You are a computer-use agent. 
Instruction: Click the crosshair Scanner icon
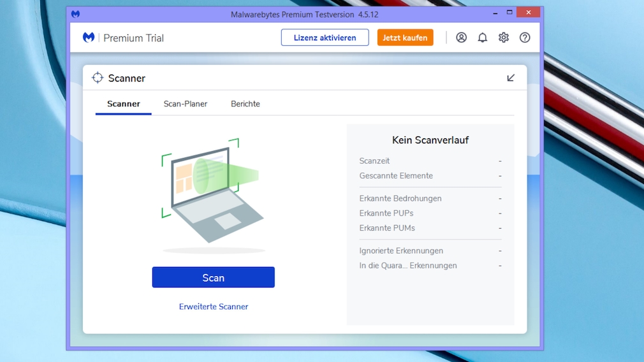point(98,78)
